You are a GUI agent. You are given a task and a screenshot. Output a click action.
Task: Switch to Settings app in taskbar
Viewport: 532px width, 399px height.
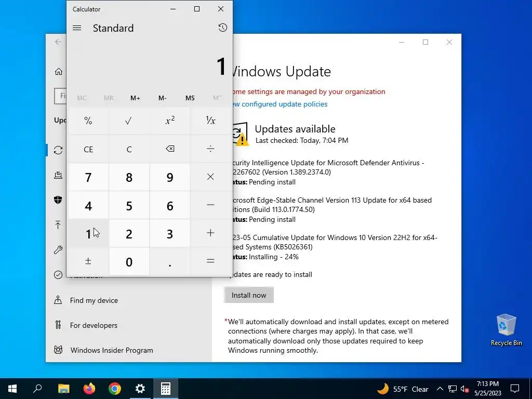[x=140, y=389]
